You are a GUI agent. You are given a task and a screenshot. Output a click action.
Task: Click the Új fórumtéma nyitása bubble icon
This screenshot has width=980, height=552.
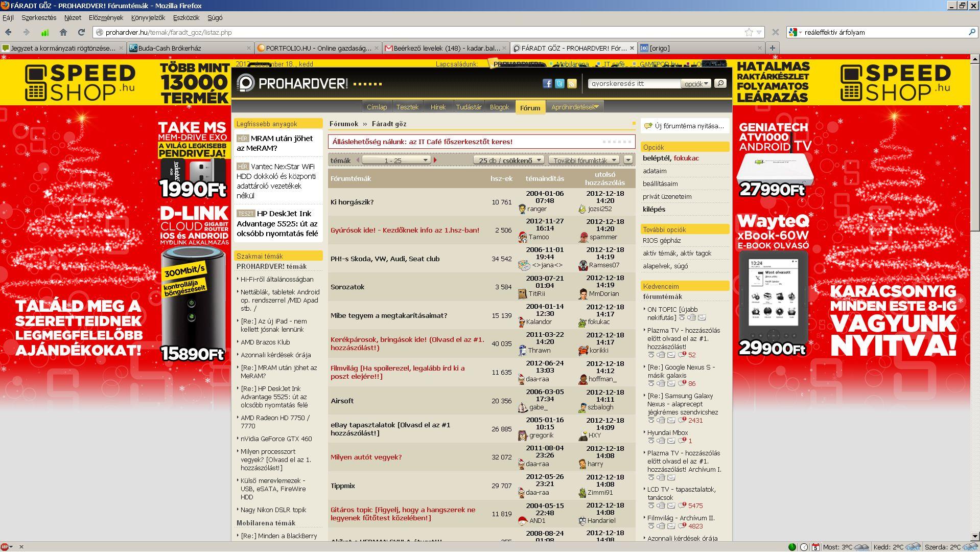[x=648, y=126]
